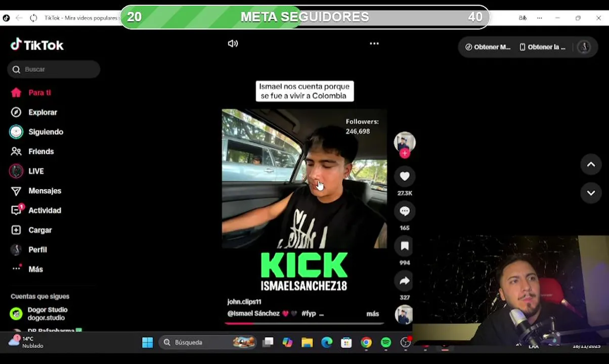Open the Perfil page
Image resolution: width=609 pixels, height=364 pixels.
(29, 250)
